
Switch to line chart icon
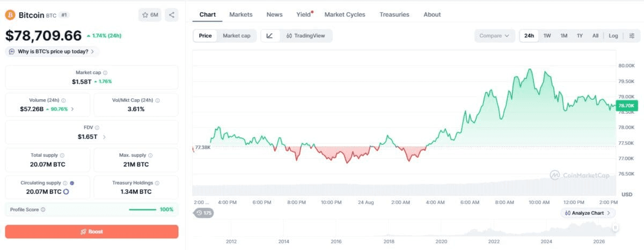click(x=269, y=36)
